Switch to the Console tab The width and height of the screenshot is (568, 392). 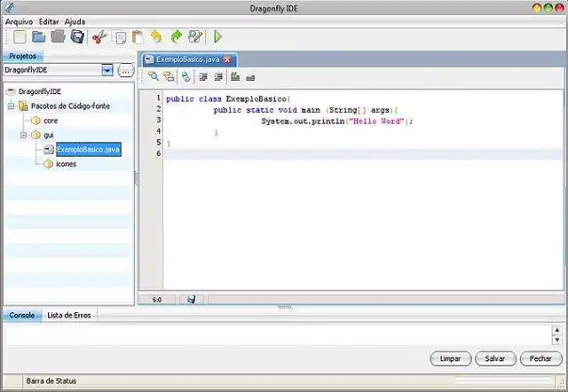[21, 315]
